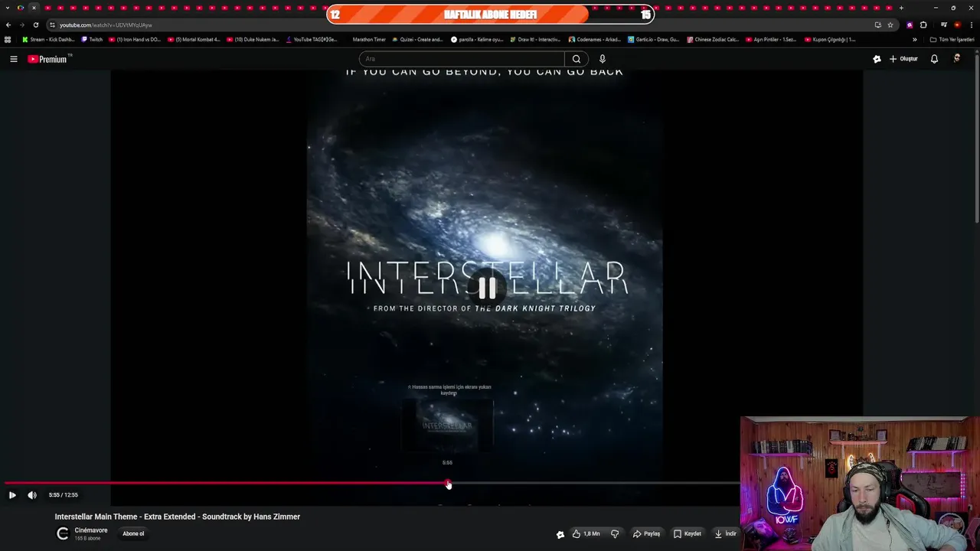Close the active browser tab

click(34, 8)
